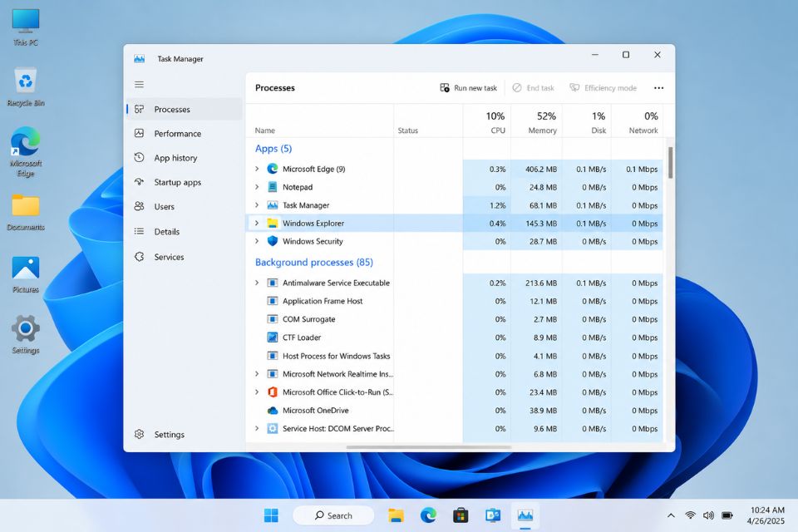The image size is (798, 532).
Task: Click the Windows Explorer folder icon in list
Action: pos(273,223)
